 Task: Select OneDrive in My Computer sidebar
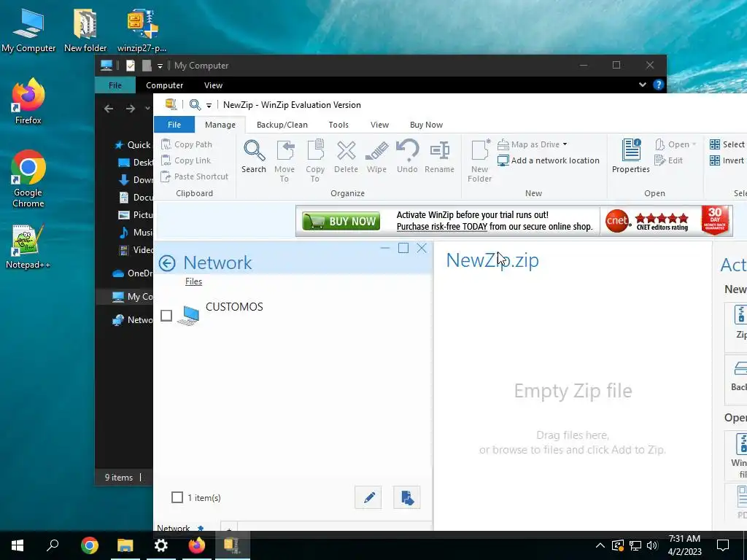(x=133, y=273)
